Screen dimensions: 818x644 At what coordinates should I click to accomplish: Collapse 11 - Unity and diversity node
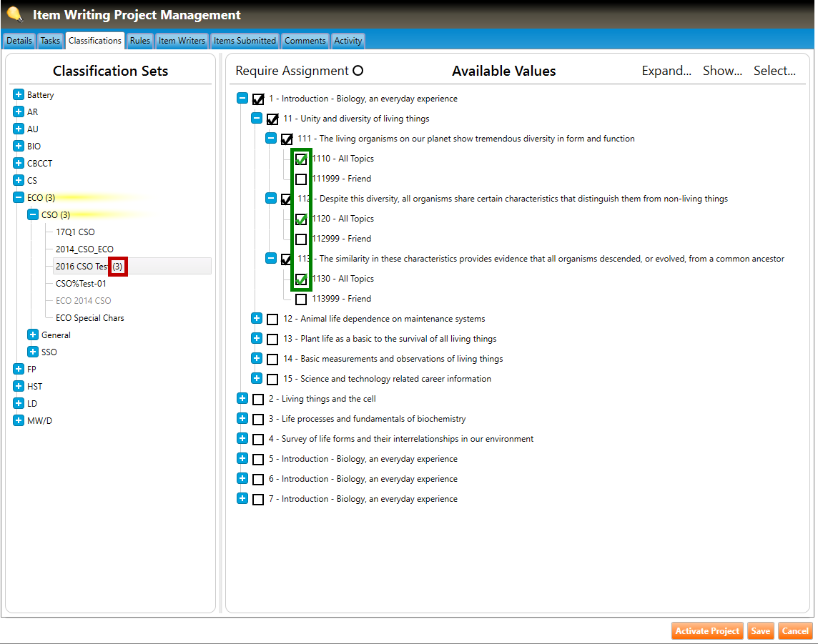[257, 119]
